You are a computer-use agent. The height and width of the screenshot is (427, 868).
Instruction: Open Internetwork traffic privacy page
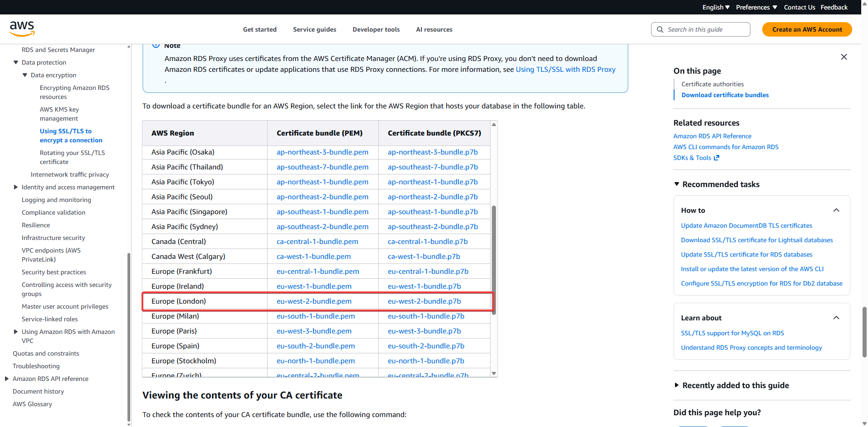[70, 174]
